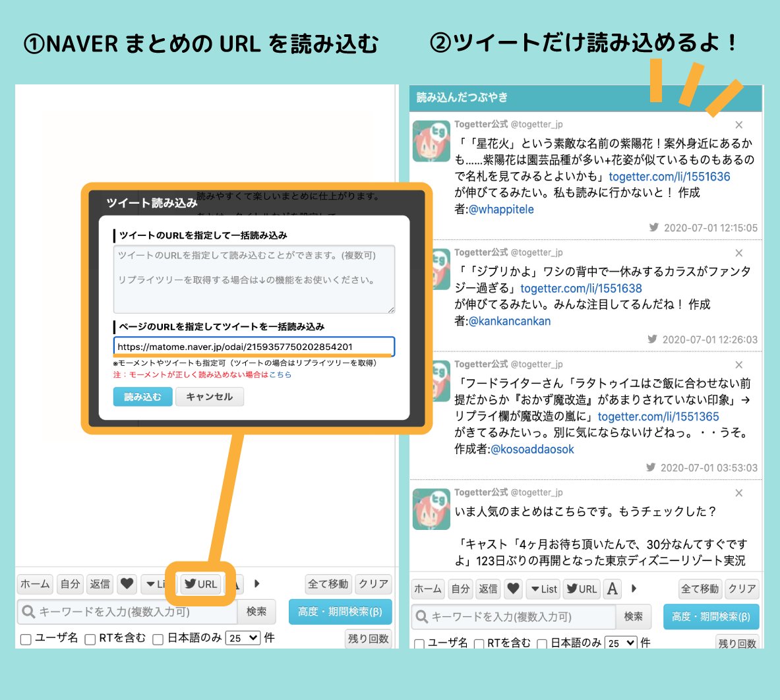Click 検索 button in right panel
The image size is (780, 700).
[633, 617]
